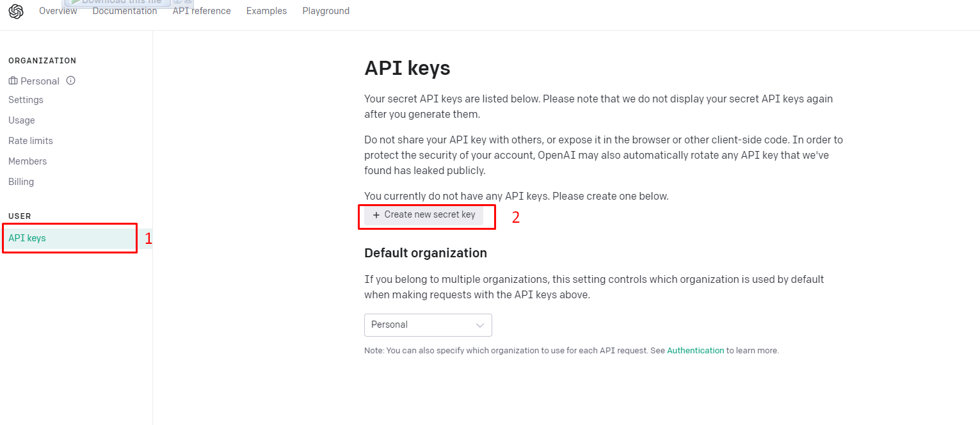The image size is (980, 425).
Task: Go to the Playground
Action: point(326,11)
